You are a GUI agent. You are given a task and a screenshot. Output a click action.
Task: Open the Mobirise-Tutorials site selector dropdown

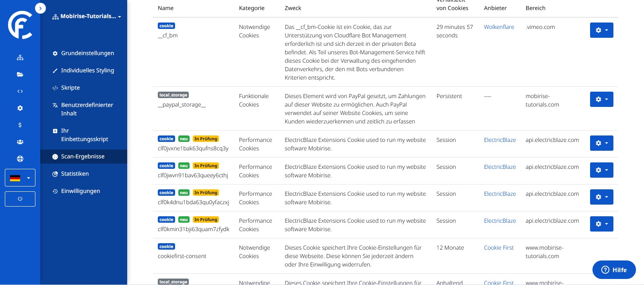click(87, 16)
